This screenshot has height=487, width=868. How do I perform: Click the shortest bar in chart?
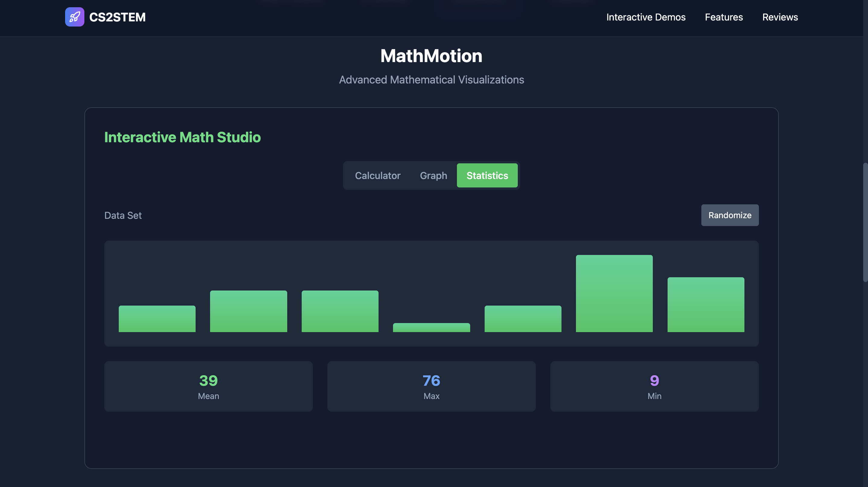pyautogui.click(x=431, y=328)
